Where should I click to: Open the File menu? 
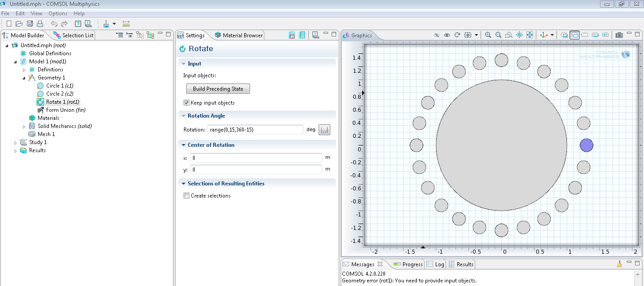(x=5, y=13)
